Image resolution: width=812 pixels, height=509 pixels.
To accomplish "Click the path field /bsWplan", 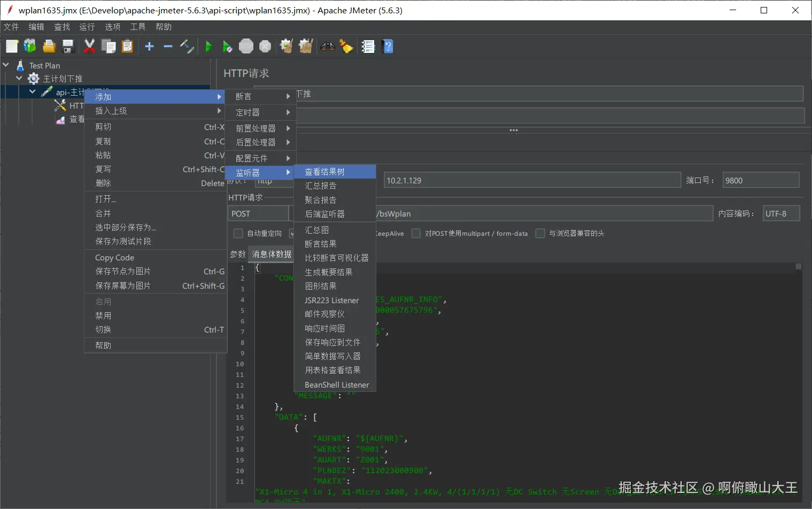I will pos(544,213).
